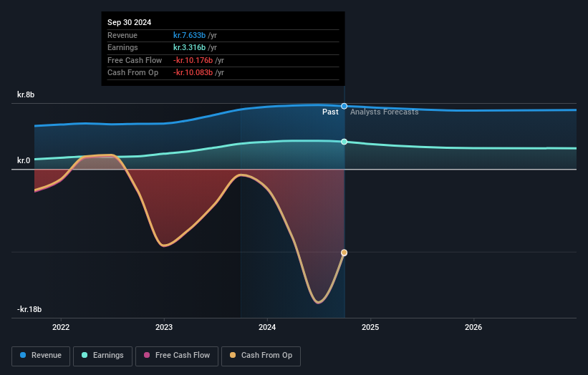Click the pink Free Cash Flow legend dot

point(147,355)
